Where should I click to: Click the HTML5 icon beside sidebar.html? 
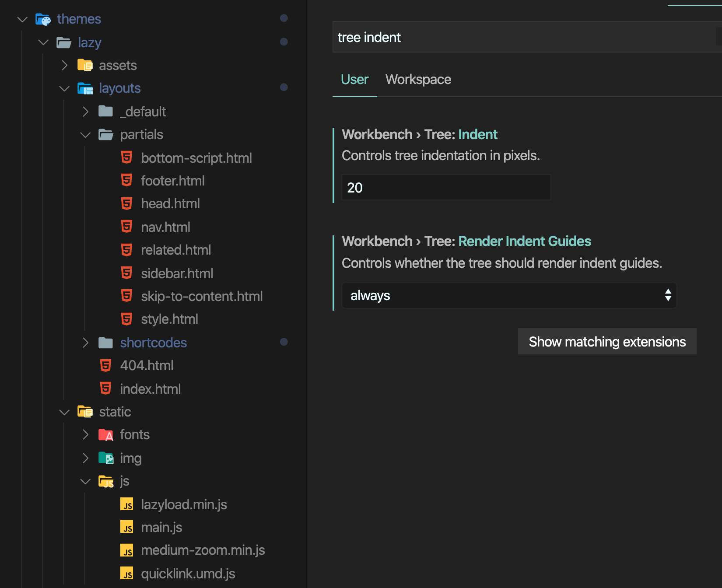126,273
